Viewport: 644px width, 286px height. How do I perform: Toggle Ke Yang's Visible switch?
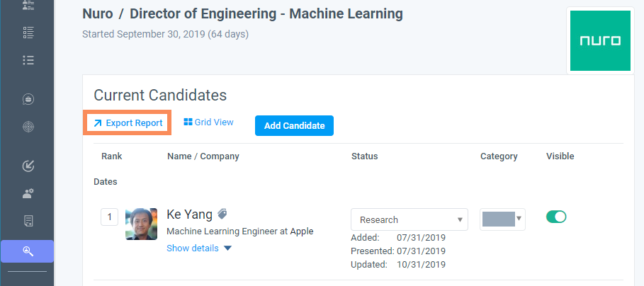556,217
